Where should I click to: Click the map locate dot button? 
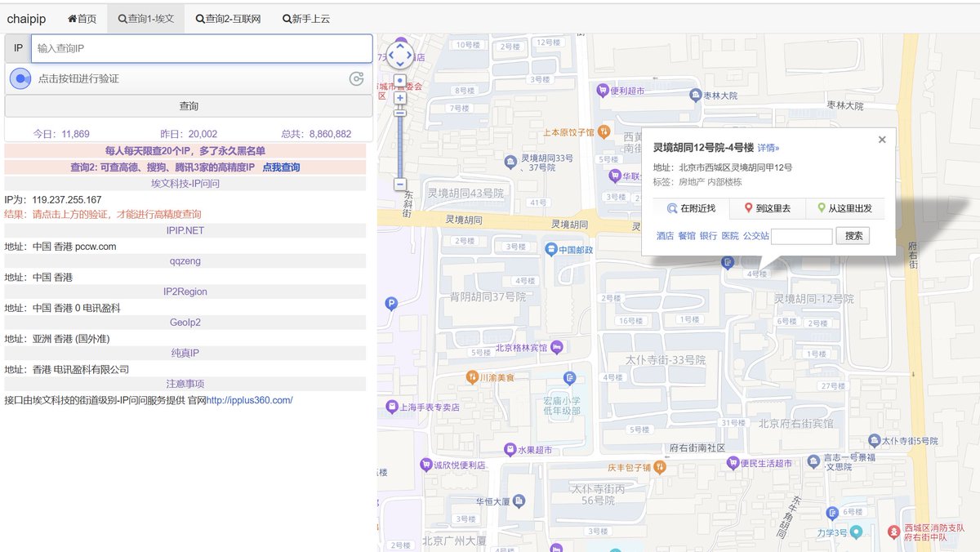click(400, 81)
